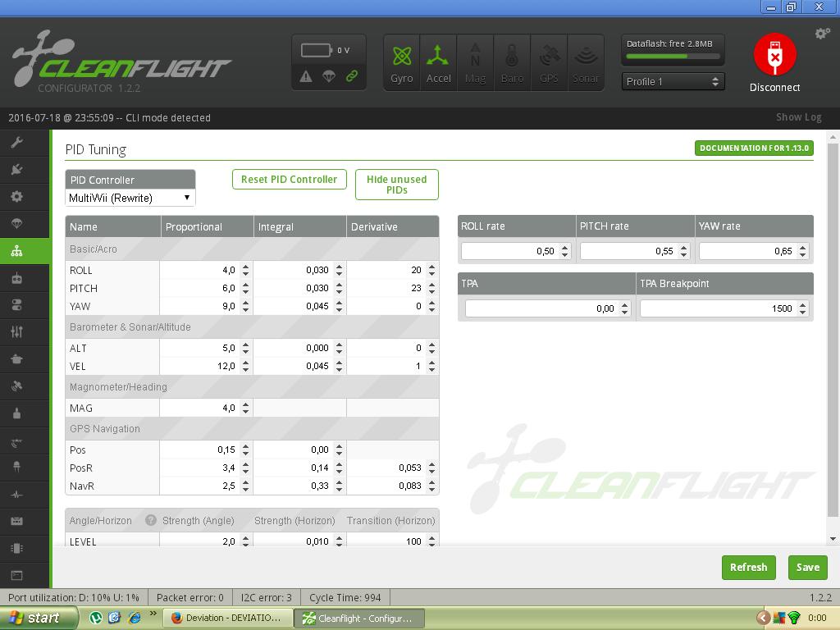Viewport: 840px width, 630px height.
Task: Open the Adjustments tab sliders icon
Action: [16, 331]
